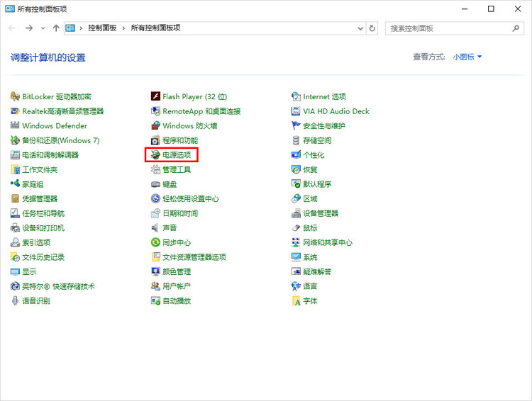Click the 语言 link text
The image size is (532, 401).
pos(310,286)
